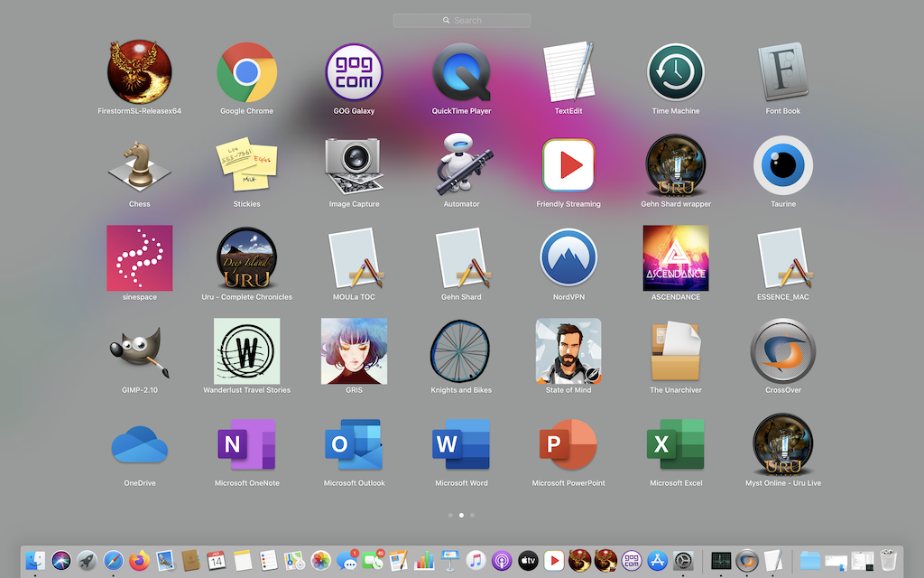
Task: Launch Knights and Bikes
Action: coord(461,351)
